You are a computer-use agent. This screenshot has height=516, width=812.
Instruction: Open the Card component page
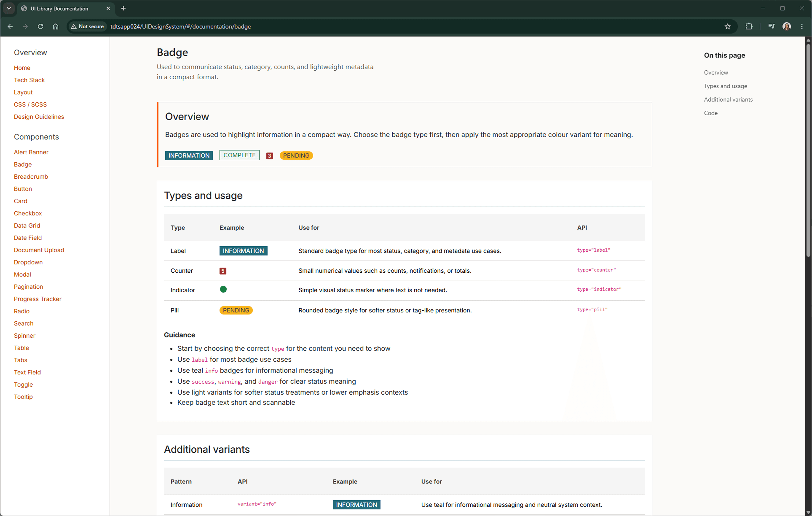click(21, 201)
